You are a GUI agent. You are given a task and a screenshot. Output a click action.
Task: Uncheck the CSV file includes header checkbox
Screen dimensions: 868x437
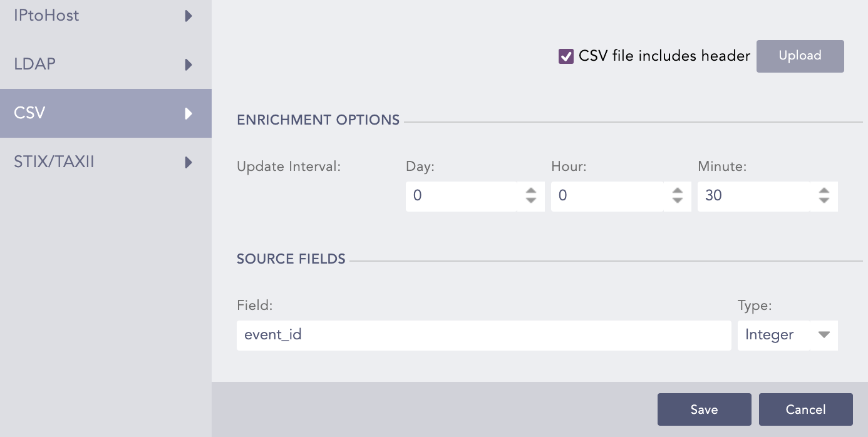click(567, 56)
